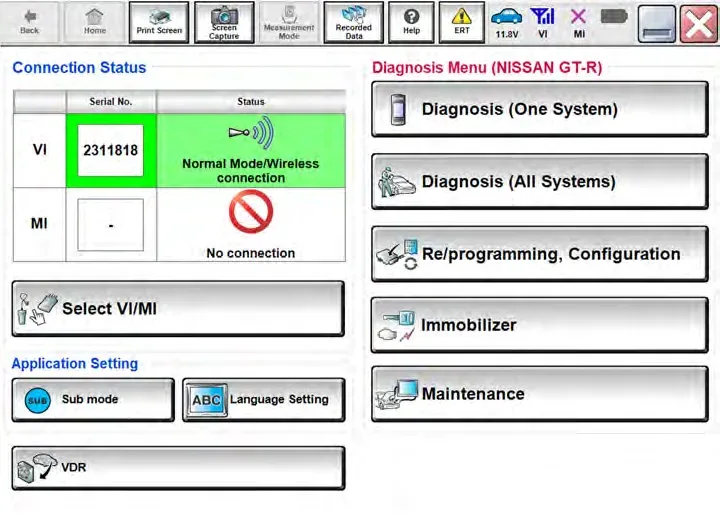Click the battery level indicator icon

coord(614,17)
